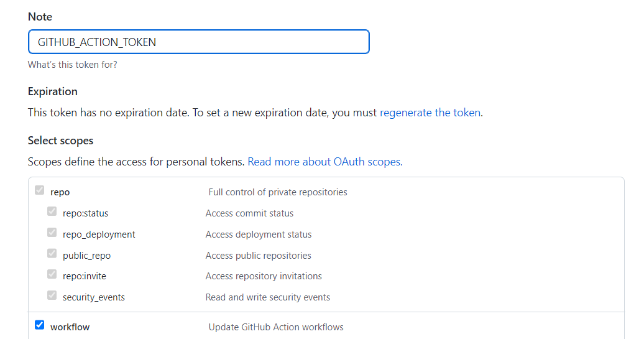Click the "Update GitHub Action workflows" description

click(276, 327)
